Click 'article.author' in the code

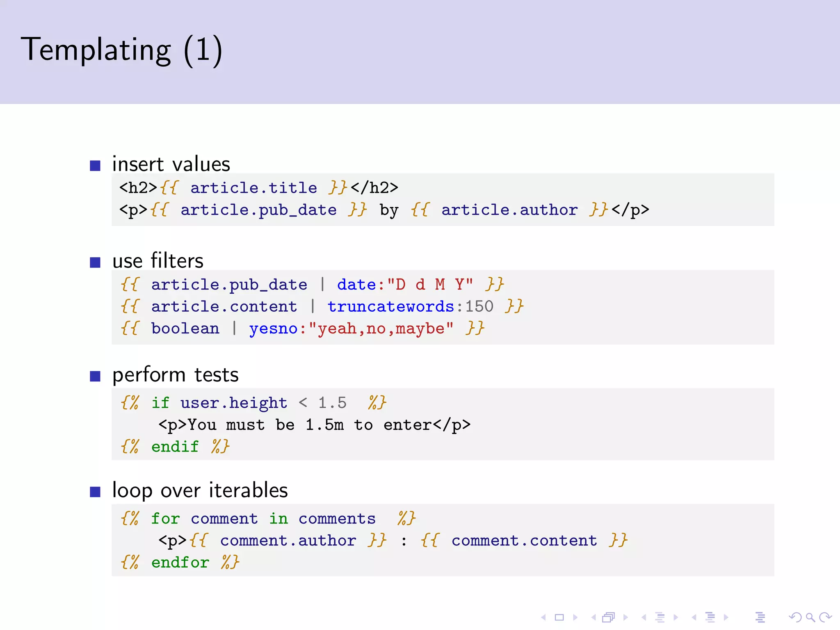(x=509, y=210)
